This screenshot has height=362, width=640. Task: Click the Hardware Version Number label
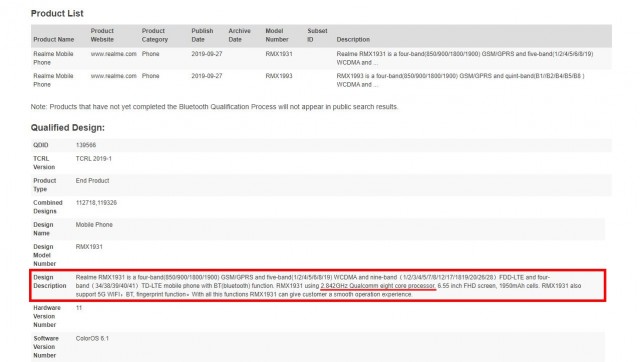click(47, 316)
